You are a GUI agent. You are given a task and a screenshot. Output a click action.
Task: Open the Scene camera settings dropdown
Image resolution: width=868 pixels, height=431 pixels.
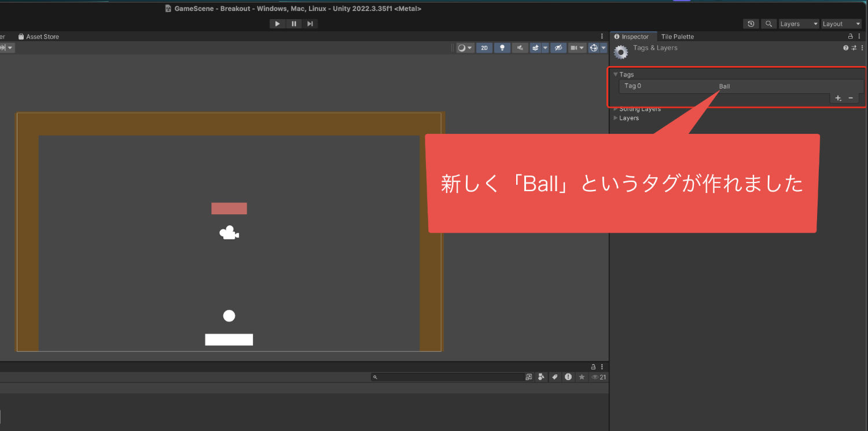[577, 48]
